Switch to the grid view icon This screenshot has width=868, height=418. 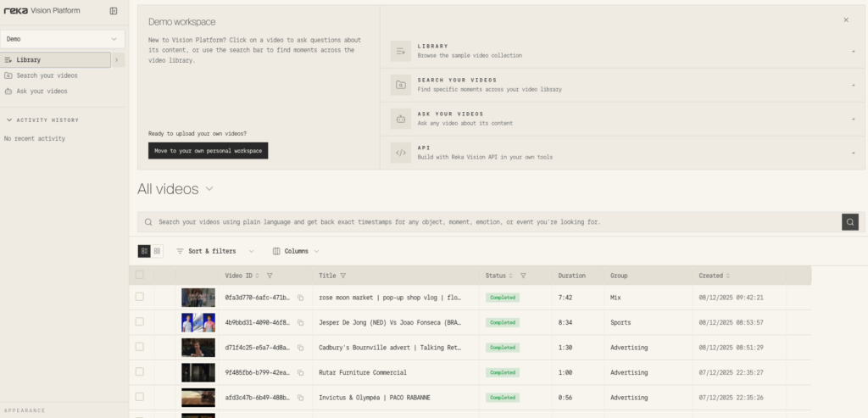tap(158, 251)
